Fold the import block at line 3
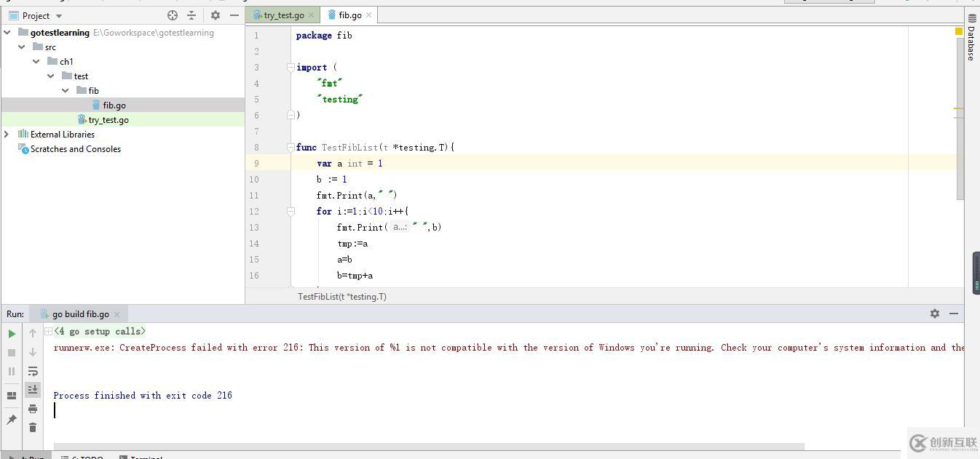980x459 pixels. coord(291,67)
